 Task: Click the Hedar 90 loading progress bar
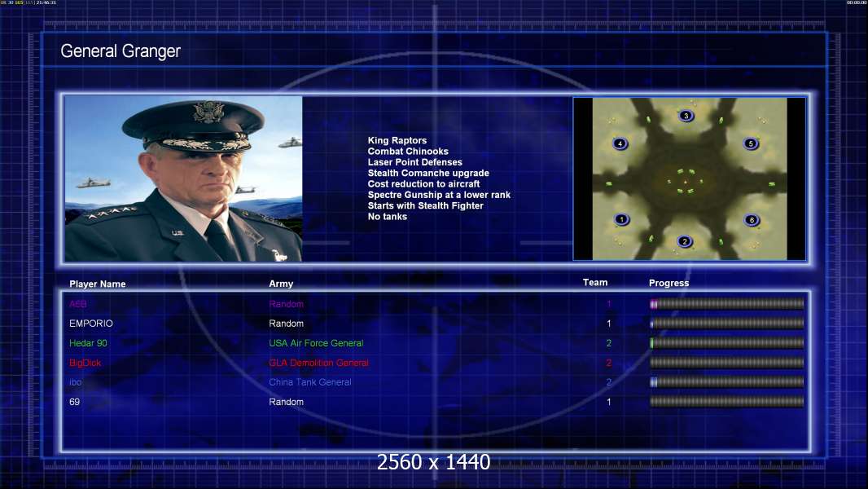[726, 343]
